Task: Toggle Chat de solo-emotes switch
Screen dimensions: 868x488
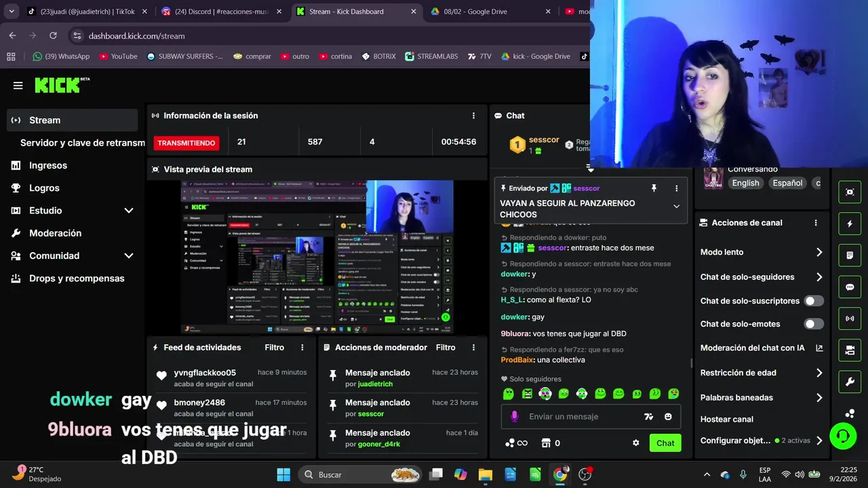Action: click(814, 324)
